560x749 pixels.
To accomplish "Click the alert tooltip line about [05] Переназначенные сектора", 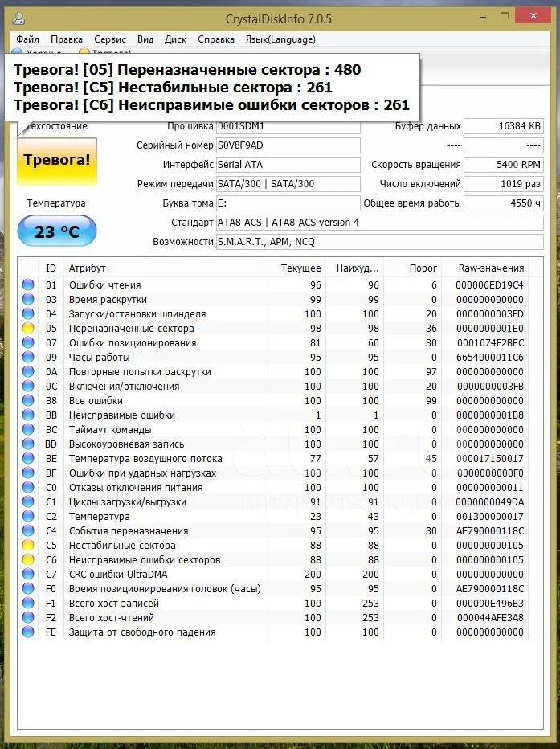I will click(x=187, y=70).
